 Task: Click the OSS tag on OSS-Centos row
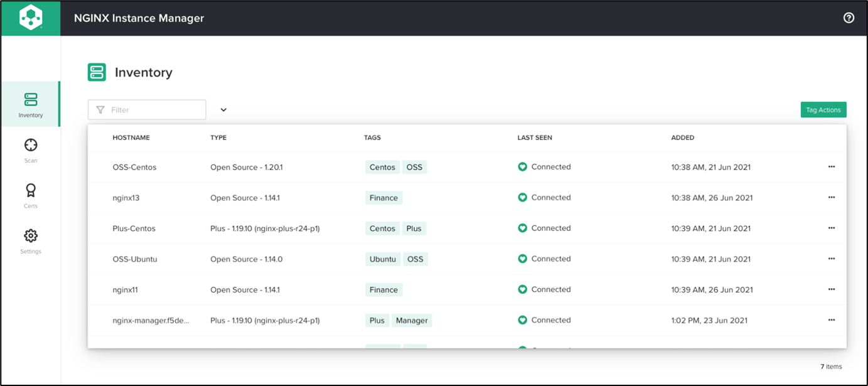pos(414,167)
